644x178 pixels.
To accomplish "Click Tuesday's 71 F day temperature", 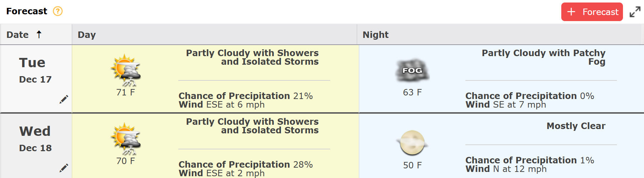I will pyautogui.click(x=126, y=93).
